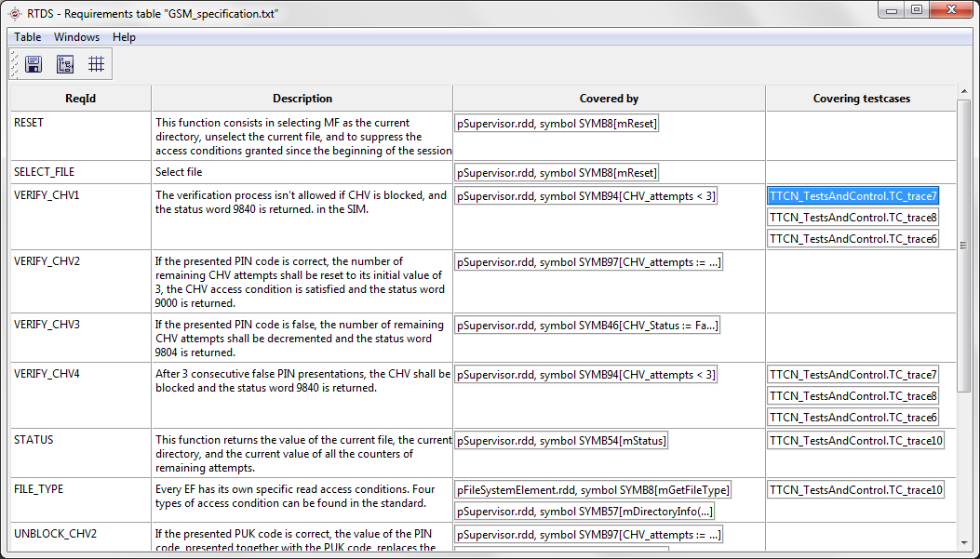Grab the toolbar drag handle
Image resolution: width=980 pixels, height=559 pixels.
coord(14,64)
